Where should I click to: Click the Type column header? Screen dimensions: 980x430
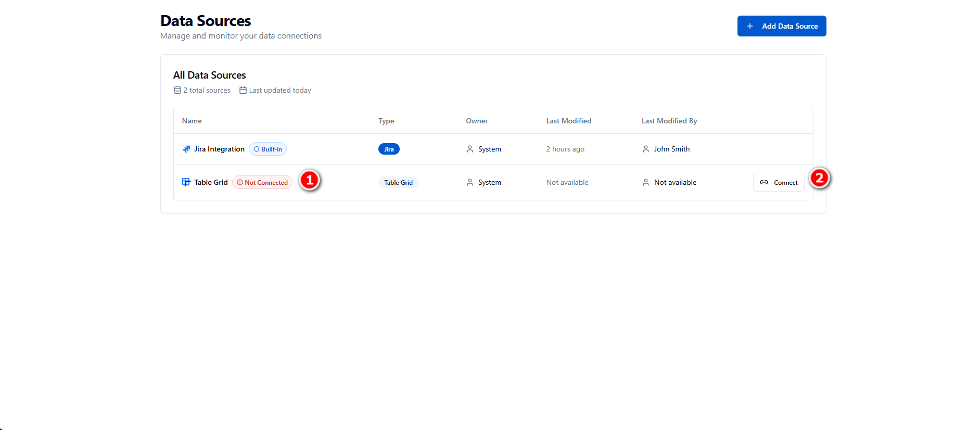coord(386,121)
